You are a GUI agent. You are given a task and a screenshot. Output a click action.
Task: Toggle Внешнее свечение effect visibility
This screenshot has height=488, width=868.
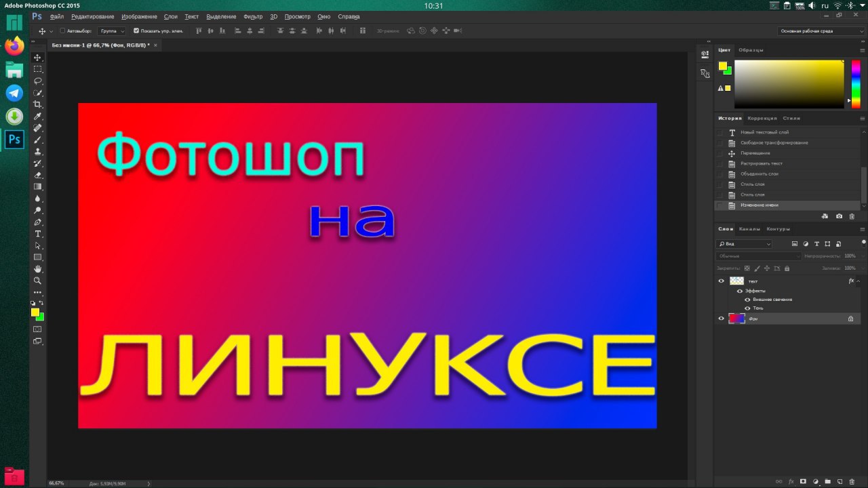pos(747,300)
